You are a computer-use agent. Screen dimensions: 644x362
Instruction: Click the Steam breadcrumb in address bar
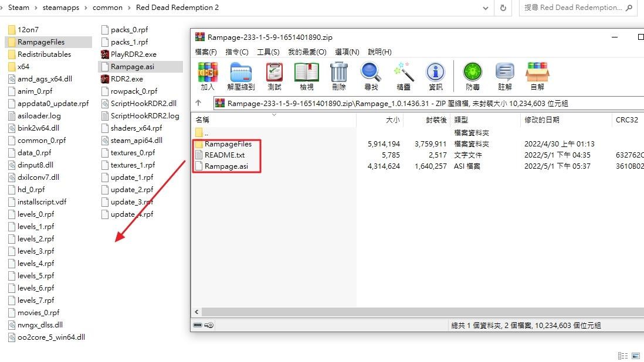tap(19, 8)
